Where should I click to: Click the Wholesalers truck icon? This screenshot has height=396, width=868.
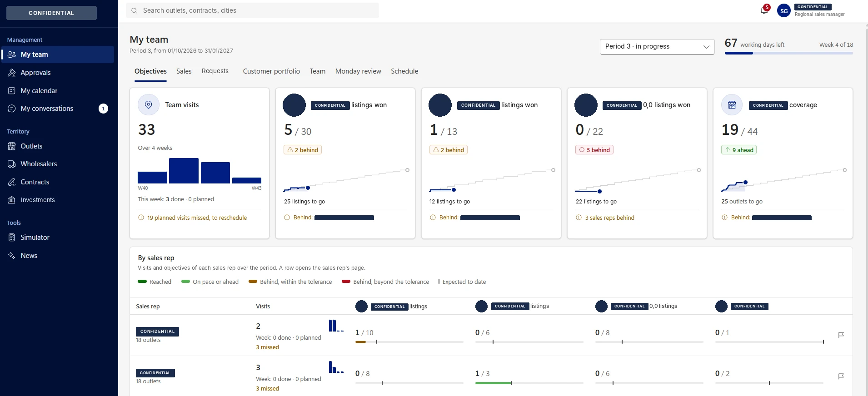click(x=12, y=164)
